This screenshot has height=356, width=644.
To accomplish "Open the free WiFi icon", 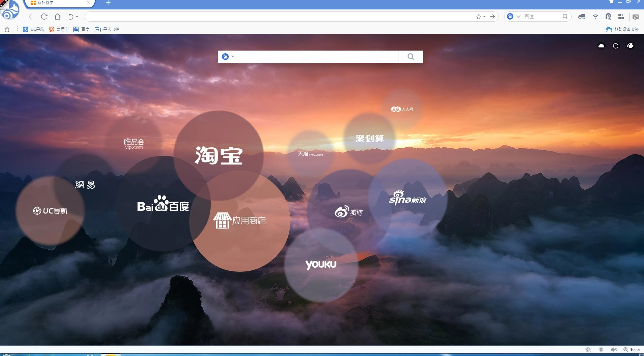I will 595,17.
